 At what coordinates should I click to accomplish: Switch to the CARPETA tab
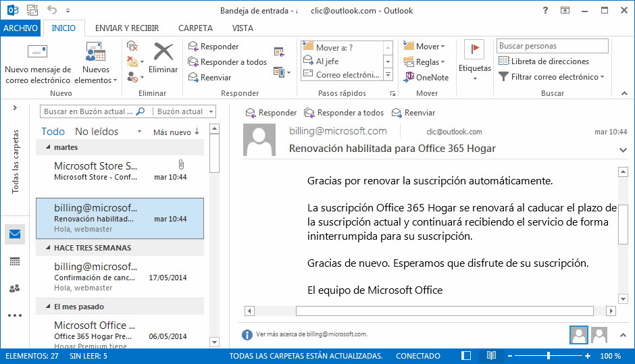click(x=195, y=28)
